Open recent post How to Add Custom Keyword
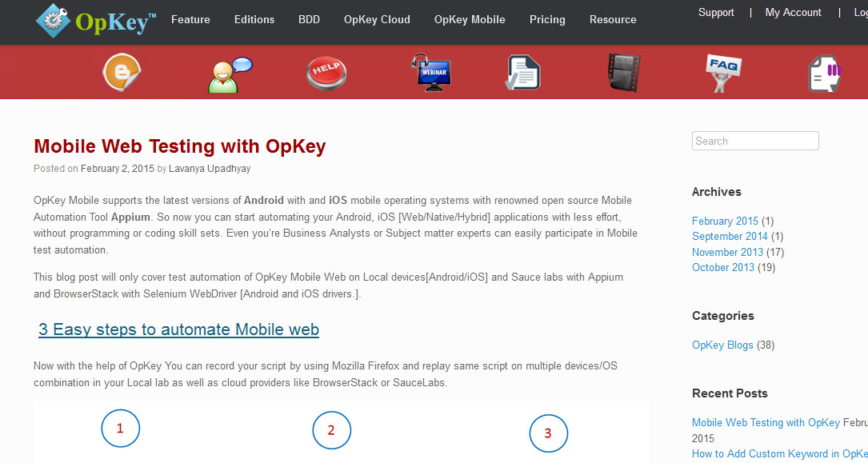The image size is (868, 463). point(779,453)
